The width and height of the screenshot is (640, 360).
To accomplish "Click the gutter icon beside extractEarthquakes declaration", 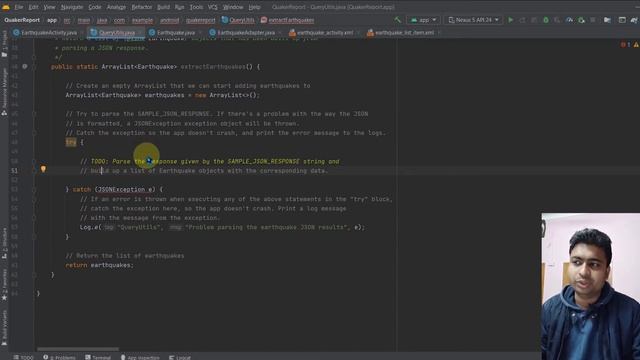I will tap(25, 66).
